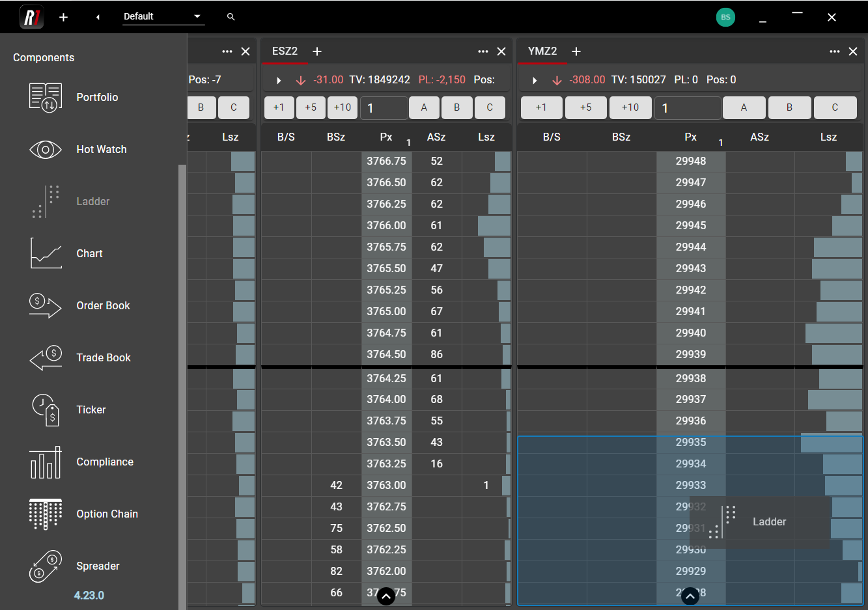Image resolution: width=868 pixels, height=610 pixels.
Task: Select the Hot Watch eye icon
Action: click(46, 150)
